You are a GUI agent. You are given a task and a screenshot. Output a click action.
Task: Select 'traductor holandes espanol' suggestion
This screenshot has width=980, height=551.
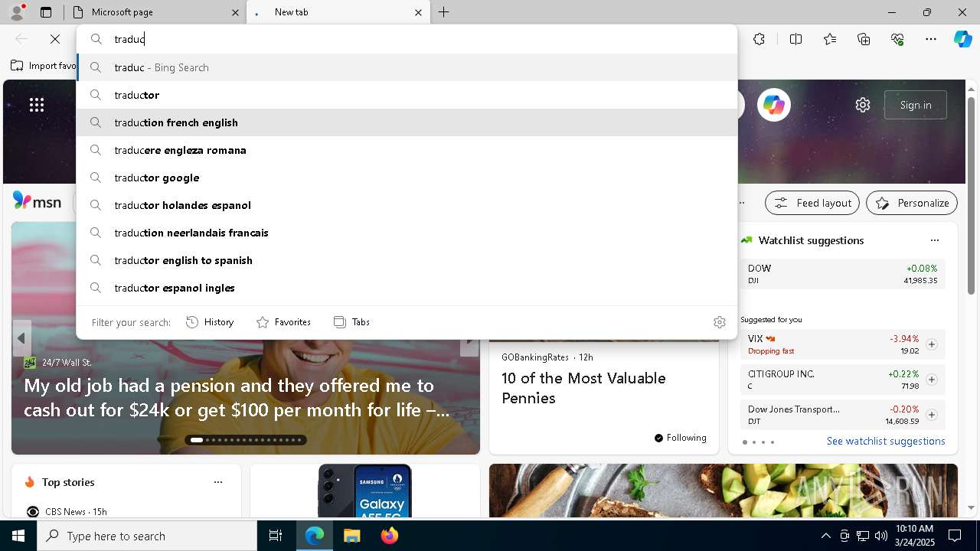(407, 205)
